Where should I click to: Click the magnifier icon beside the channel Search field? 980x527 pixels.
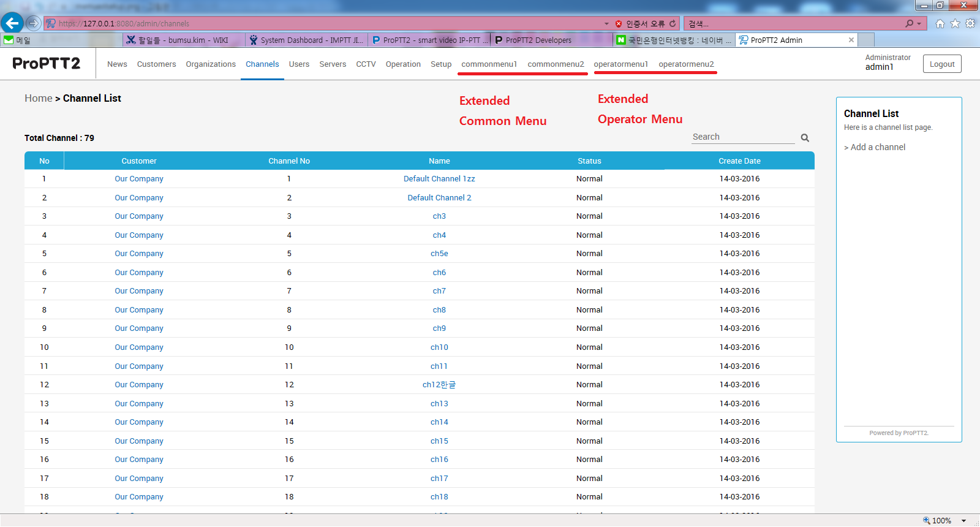pyautogui.click(x=805, y=138)
